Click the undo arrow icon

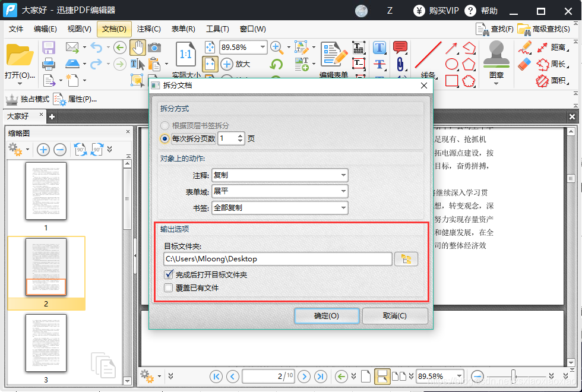tap(96, 47)
